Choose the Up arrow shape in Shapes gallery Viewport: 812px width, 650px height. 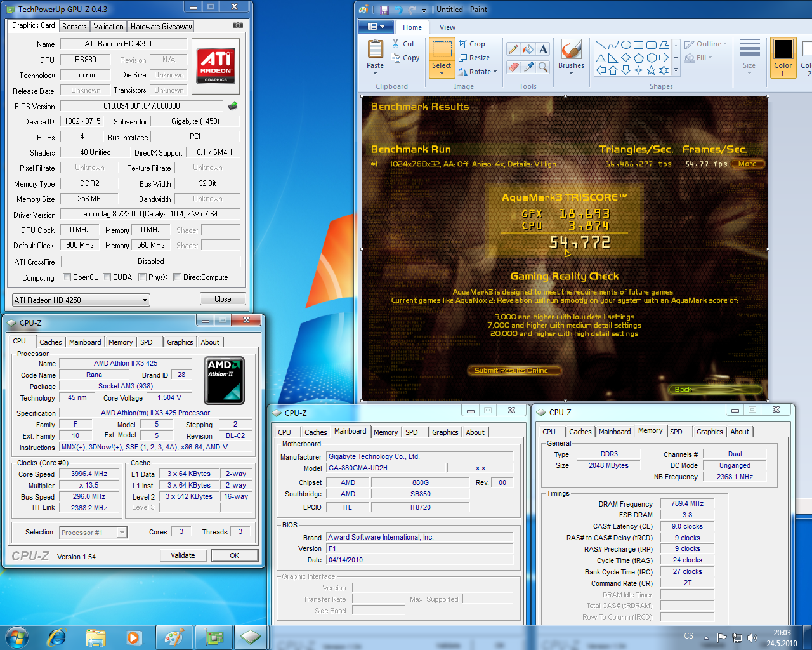click(613, 70)
